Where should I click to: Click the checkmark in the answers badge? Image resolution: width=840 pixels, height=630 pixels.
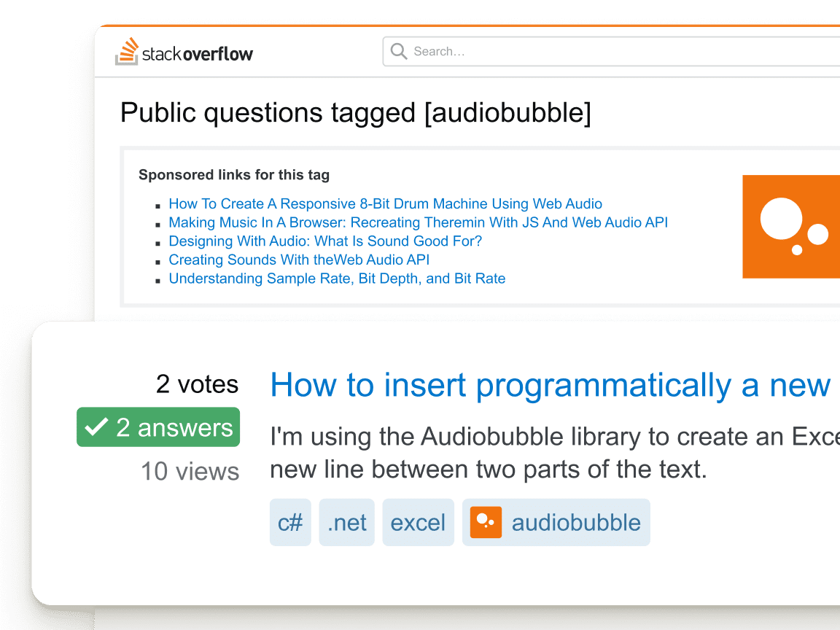[x=96, y=427]
